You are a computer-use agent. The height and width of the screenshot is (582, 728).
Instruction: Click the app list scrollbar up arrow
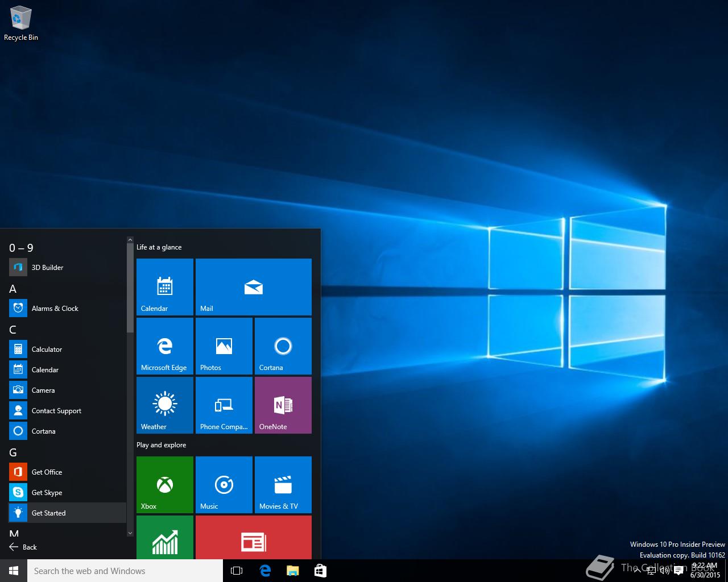pos(130,240)
